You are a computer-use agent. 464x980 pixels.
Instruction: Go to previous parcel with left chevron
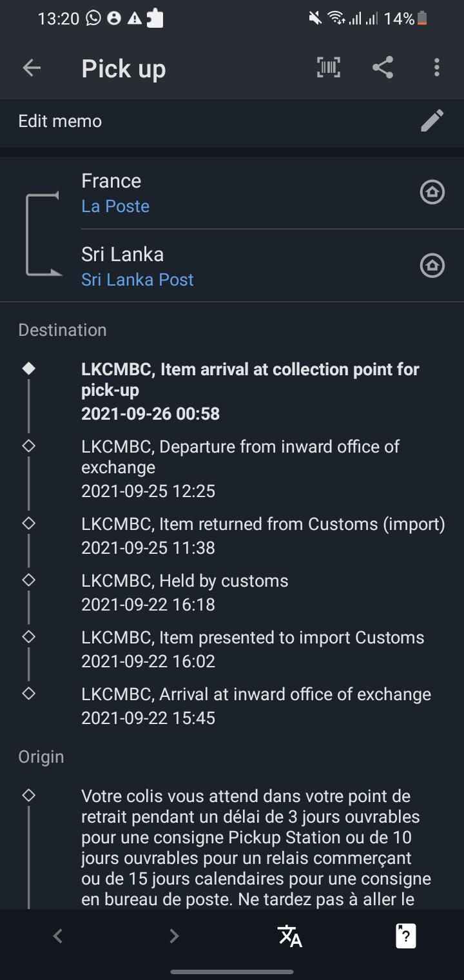point(58,936)
